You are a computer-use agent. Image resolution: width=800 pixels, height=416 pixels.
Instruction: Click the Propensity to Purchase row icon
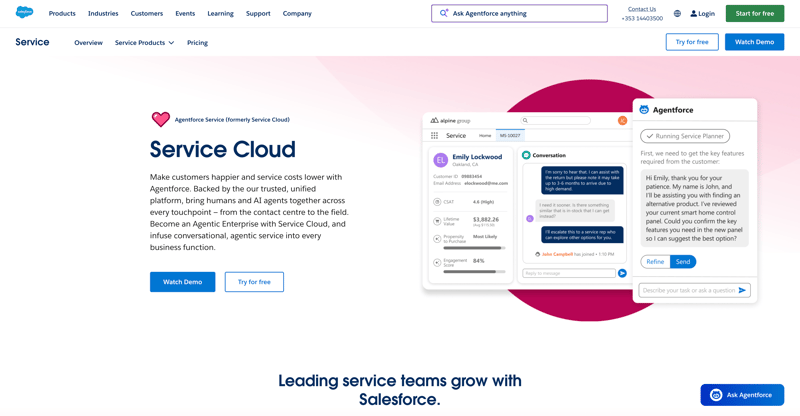437,239
